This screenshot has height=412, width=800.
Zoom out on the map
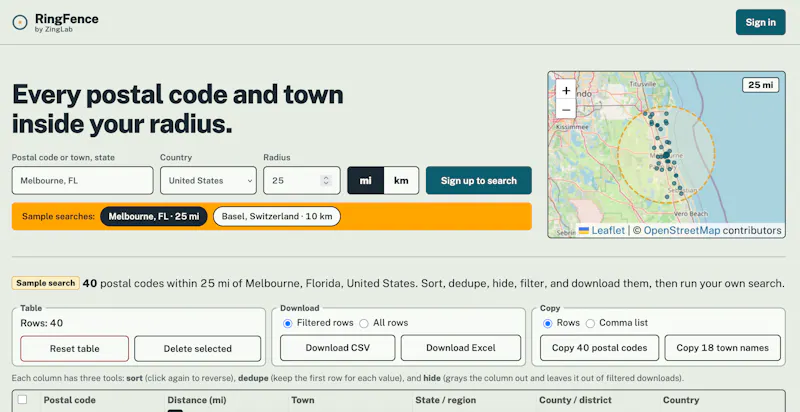point(566,109)
